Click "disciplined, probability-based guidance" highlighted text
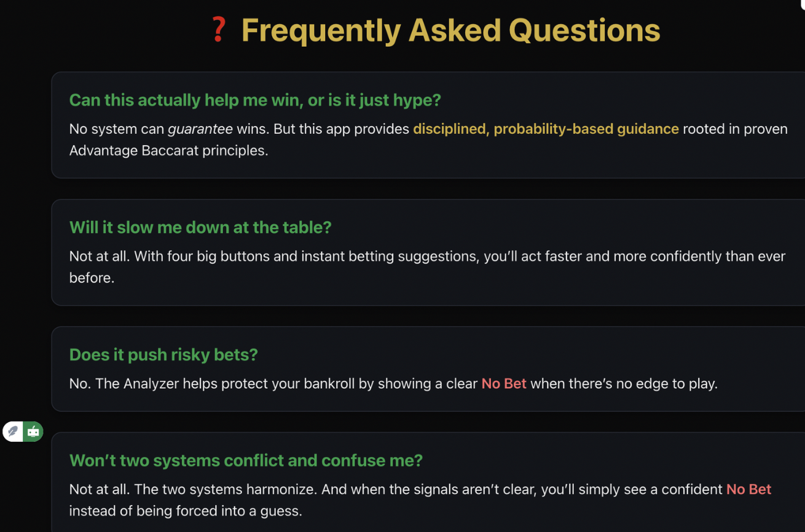The height and width of the screenshot is (532, 805). [546, 129]
